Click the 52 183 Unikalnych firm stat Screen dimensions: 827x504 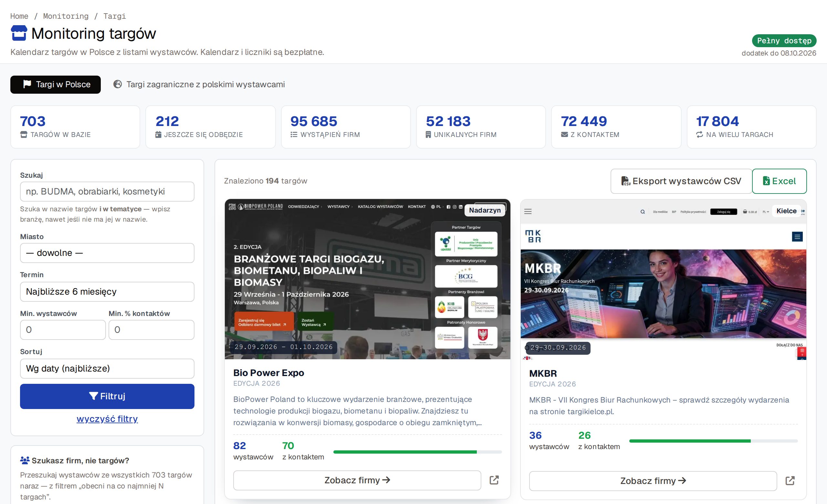point(481,127)
